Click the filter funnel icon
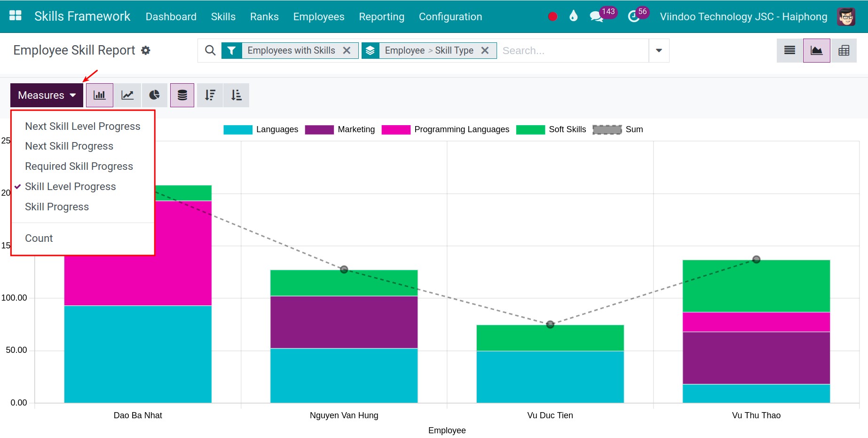 231,50
